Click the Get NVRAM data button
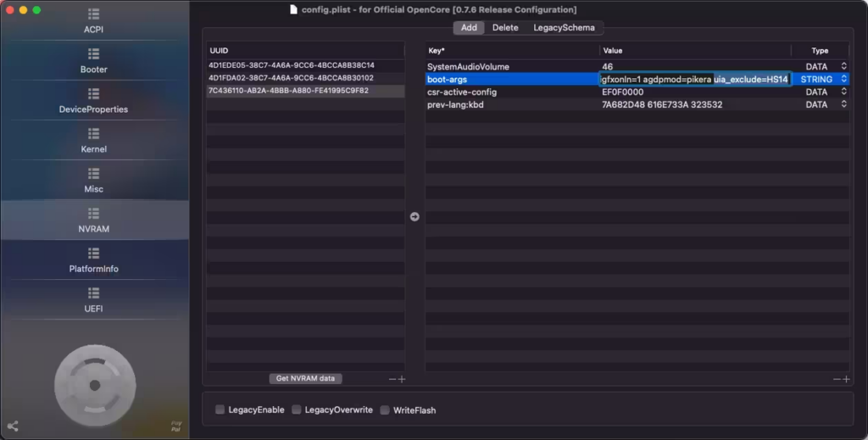 [x=305, y=379]
